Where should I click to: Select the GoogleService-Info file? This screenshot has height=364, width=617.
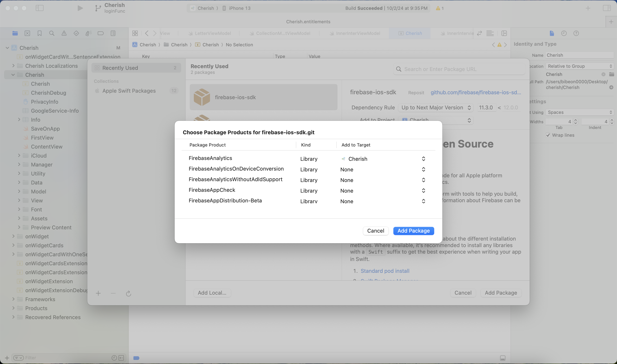(55, 111)
